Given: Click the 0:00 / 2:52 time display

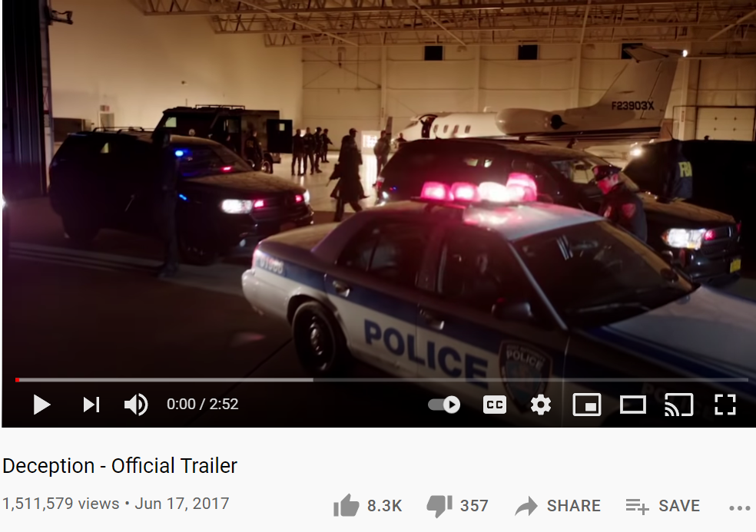Looking at the screenshot, I should click(x=203, y=404).
